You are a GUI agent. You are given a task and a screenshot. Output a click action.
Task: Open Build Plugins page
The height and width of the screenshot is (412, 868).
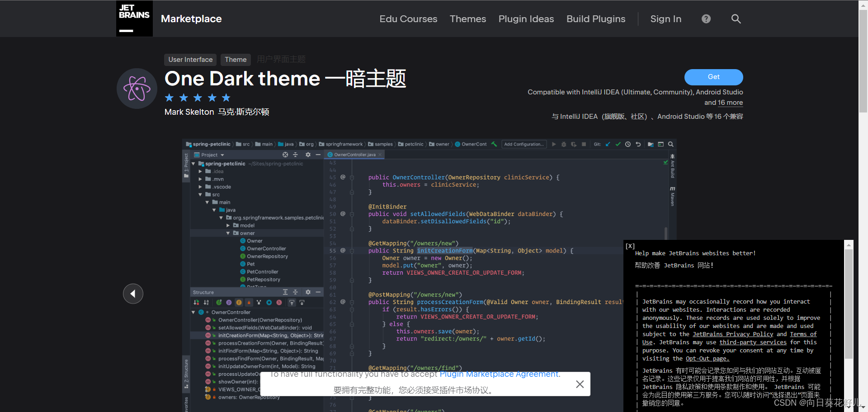point(596,19)
